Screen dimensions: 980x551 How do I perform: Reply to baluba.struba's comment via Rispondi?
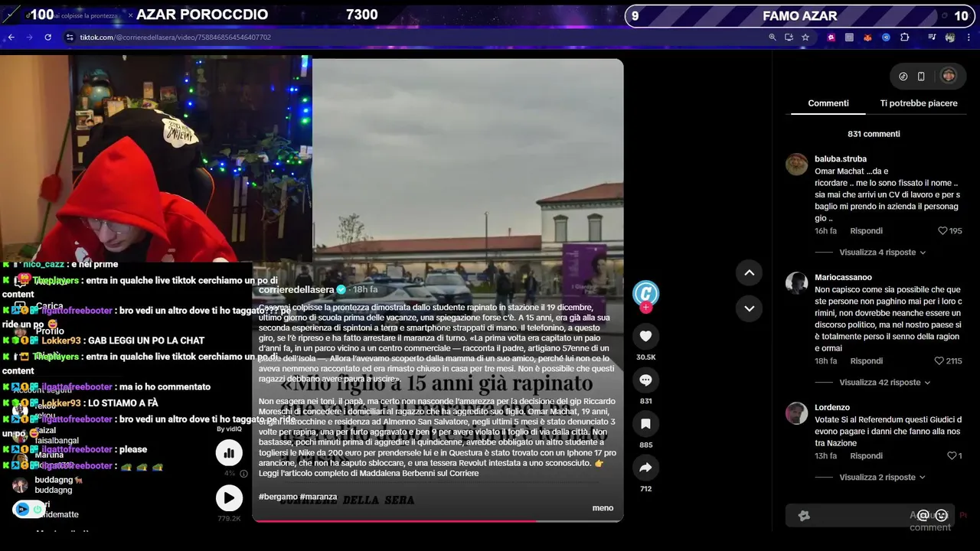pyautogui.click(x=866, y=231)
